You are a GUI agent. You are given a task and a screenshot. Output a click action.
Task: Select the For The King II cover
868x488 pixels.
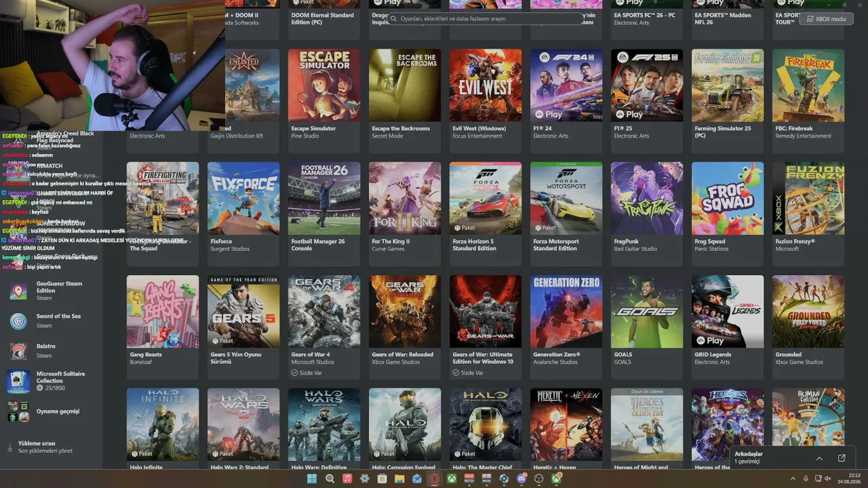coord(405,199)
